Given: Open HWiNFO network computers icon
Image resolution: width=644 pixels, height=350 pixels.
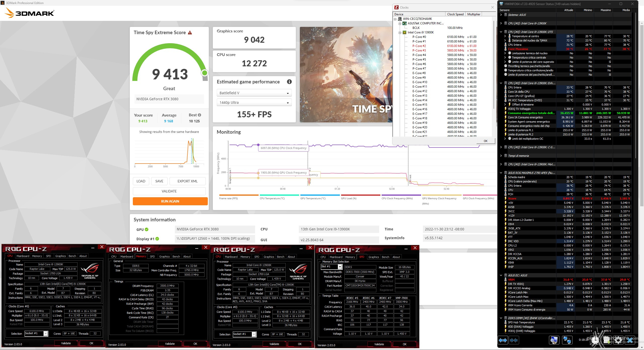Looking at the screenshot, I should point(567,340).
